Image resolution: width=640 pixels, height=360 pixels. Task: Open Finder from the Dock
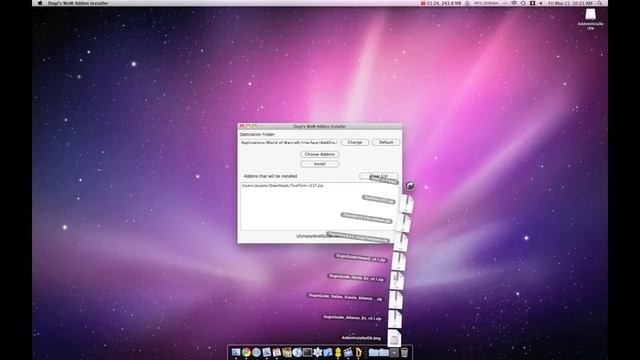tap(236, 352)
